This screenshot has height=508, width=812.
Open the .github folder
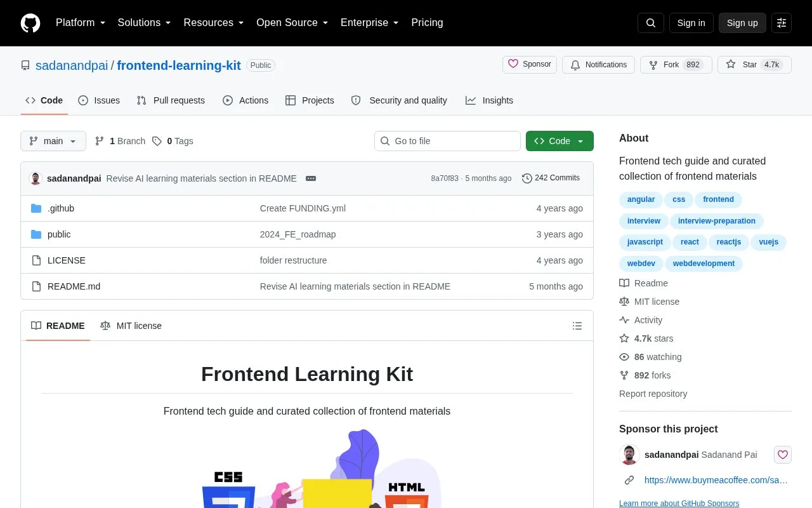61,208
